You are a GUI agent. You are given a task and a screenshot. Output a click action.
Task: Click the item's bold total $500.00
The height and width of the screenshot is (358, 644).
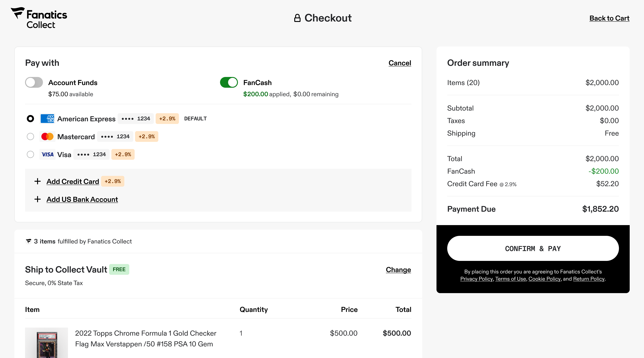[x=397, y=333]
